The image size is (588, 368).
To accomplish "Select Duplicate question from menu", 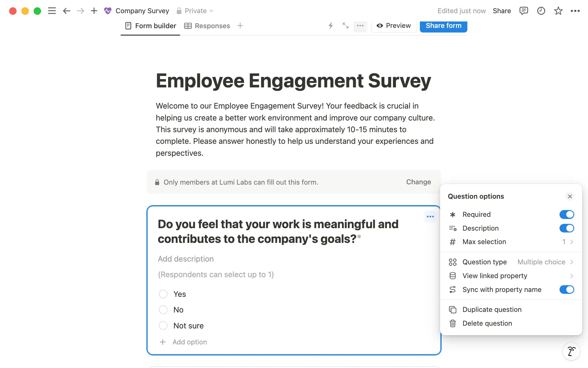I will (492, 309).
